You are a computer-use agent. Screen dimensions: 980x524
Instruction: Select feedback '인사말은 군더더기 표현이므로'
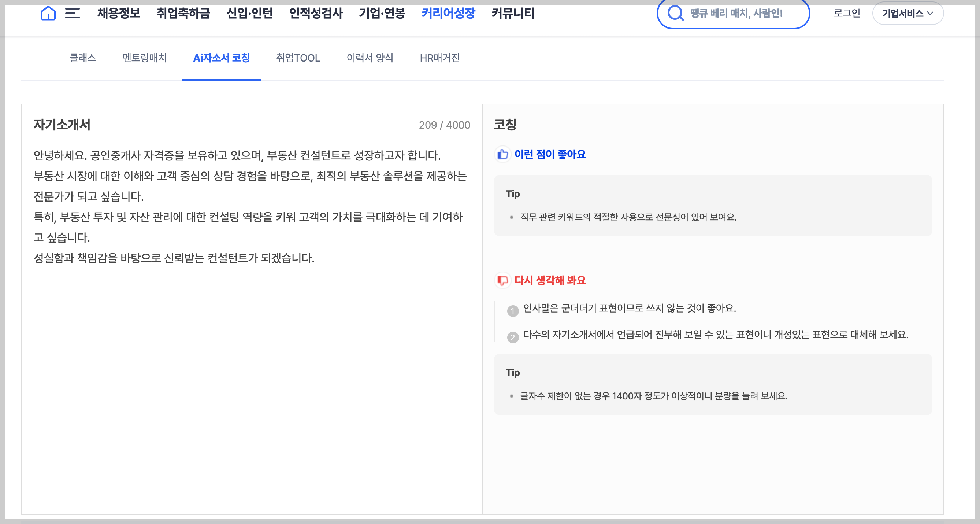pyautogui.click(x=630, y=308)
